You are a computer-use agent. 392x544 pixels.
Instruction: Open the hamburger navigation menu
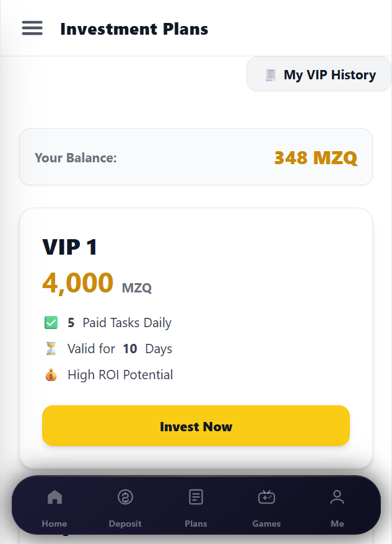(32, 28)
